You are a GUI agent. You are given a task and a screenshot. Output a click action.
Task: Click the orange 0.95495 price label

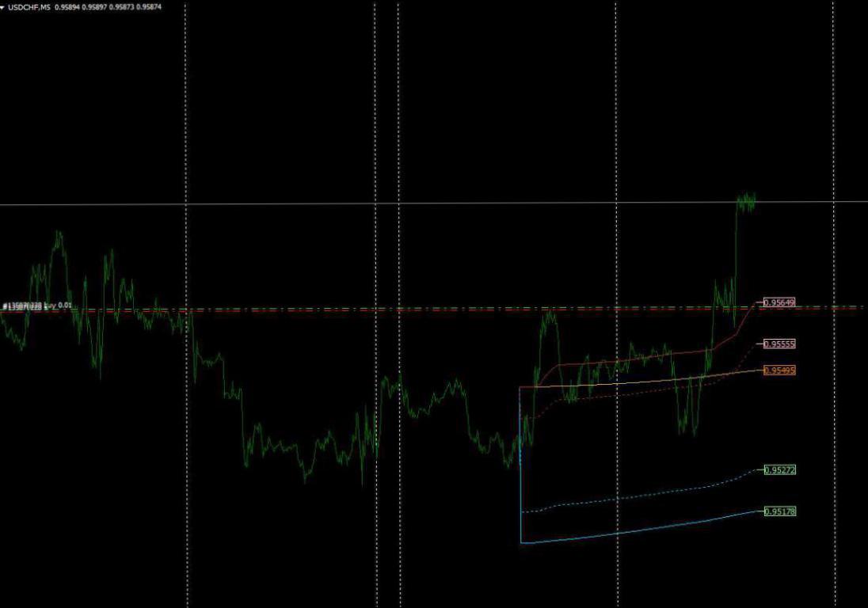point(779,370)
